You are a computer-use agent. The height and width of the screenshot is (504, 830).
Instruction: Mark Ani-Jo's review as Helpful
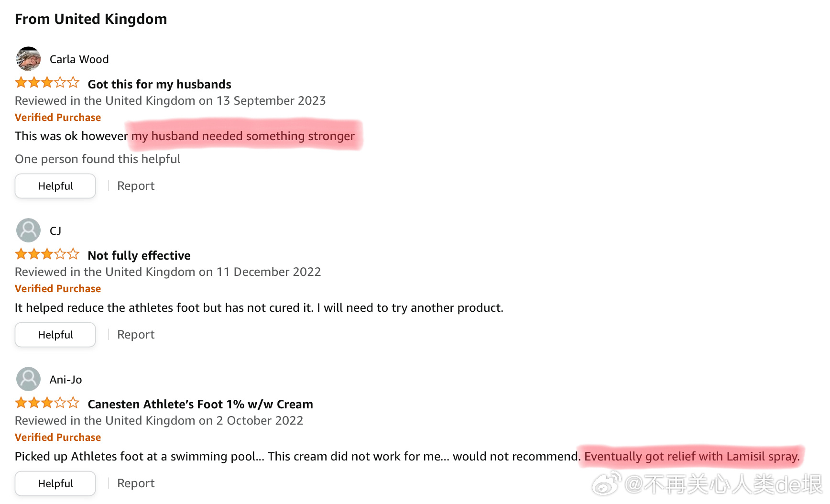[x=55, y=483]
